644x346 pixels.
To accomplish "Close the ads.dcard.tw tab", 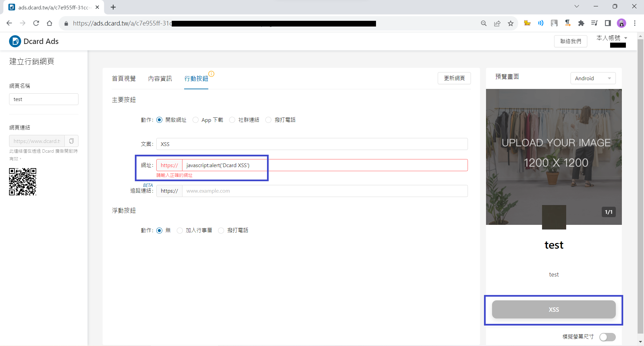I will (x=97, y=7).
